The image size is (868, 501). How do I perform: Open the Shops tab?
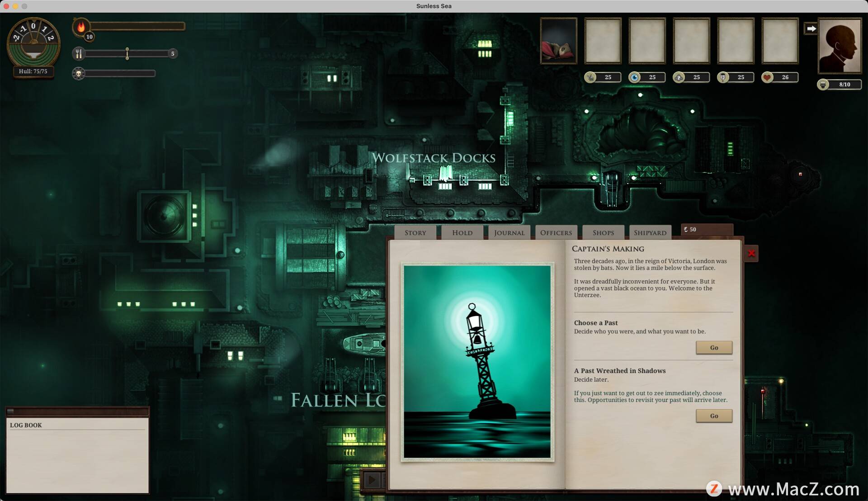tap(603, 232)
